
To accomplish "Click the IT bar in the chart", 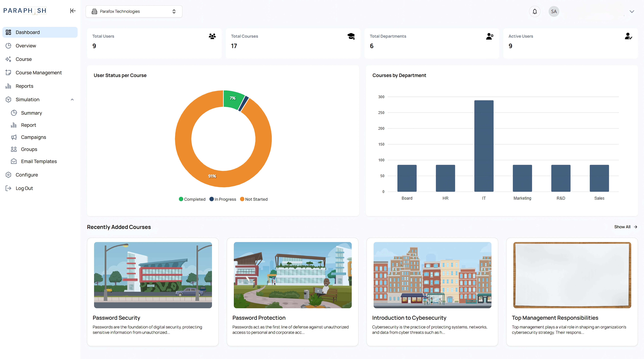I will pyautogui.click(x=484, y=146).
